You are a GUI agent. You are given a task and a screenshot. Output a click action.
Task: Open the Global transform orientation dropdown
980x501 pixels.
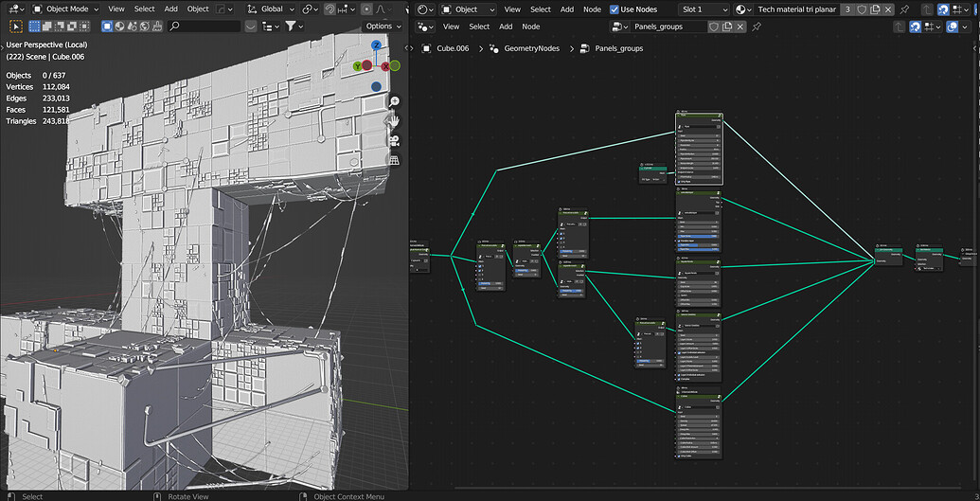click(270, 9)
